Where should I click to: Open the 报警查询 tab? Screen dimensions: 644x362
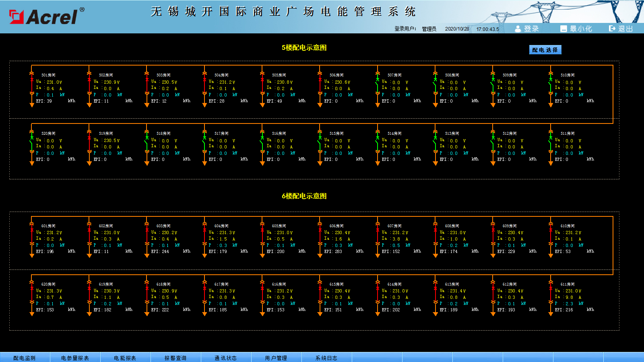click(x=175, y=358)
